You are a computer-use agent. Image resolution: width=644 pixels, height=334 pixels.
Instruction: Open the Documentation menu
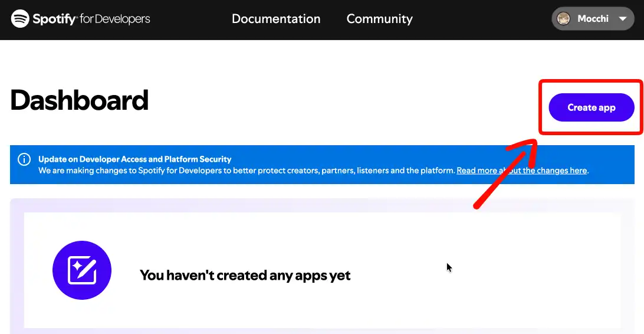(276, 19)
